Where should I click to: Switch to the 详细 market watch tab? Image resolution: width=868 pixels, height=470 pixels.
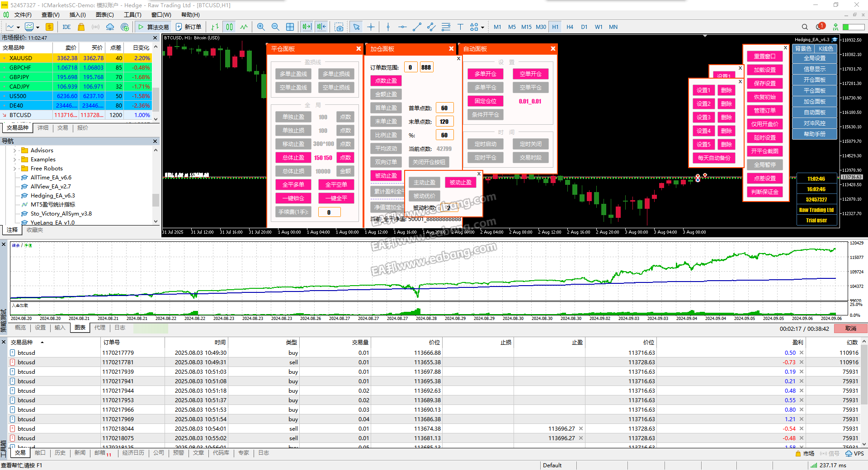(x=43, y=128)
